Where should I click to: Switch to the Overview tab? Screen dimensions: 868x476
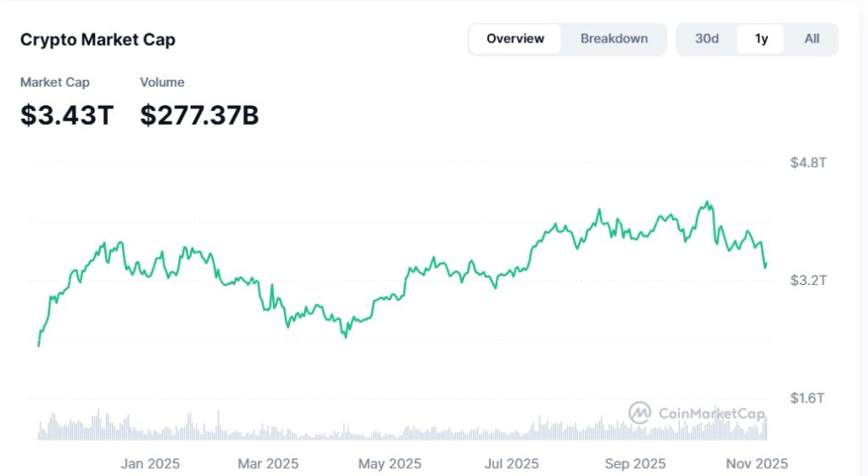[515, 39]
